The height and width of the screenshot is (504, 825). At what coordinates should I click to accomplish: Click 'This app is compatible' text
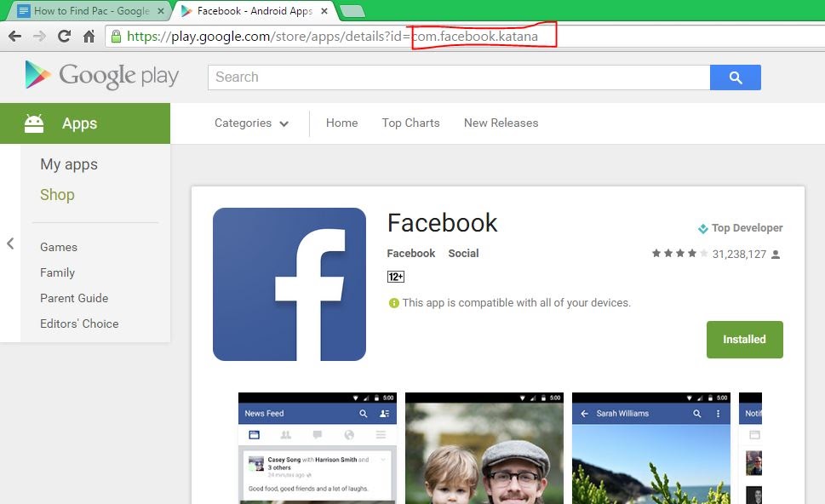pyautogui.click(x=516, y=303)
